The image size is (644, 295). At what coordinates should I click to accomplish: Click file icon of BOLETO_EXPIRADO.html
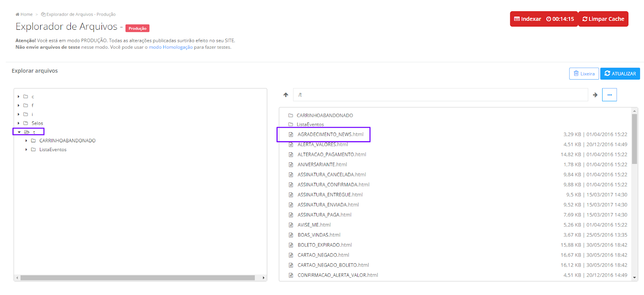click(291, 245)
